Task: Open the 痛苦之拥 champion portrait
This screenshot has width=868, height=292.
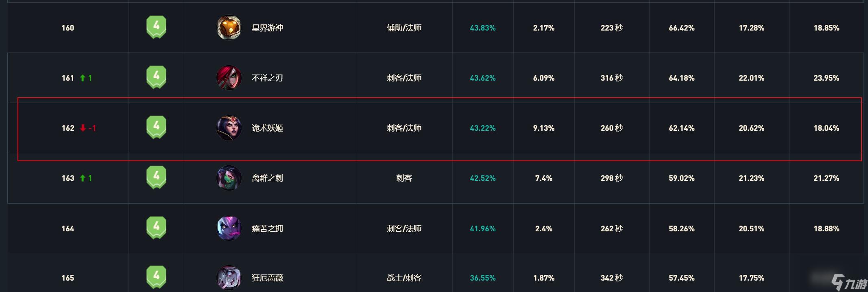Action: pyautogui.click(x=229, y=228)
